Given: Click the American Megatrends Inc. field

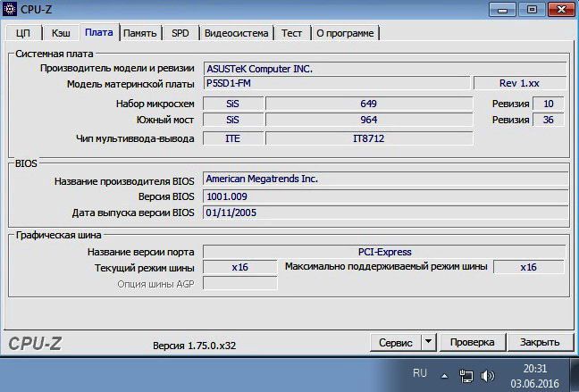Looking at the screenshot, I should (x=385, y=179).
